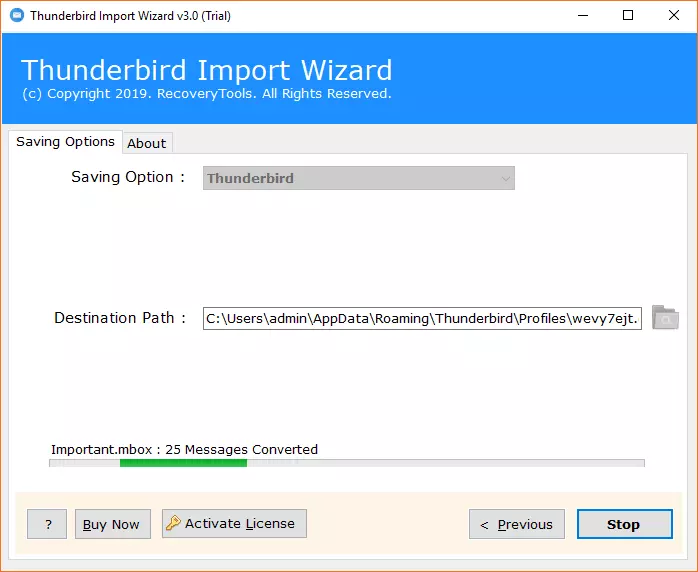Click the Buy Now button
This screenshot has height=572, width=698.
pyautogui.click(x=111, y=524)
